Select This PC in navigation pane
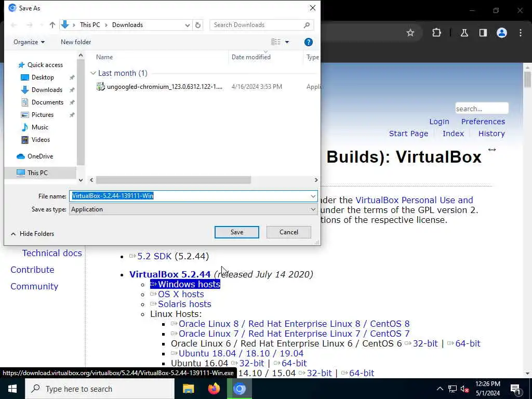 pos(37,173)
